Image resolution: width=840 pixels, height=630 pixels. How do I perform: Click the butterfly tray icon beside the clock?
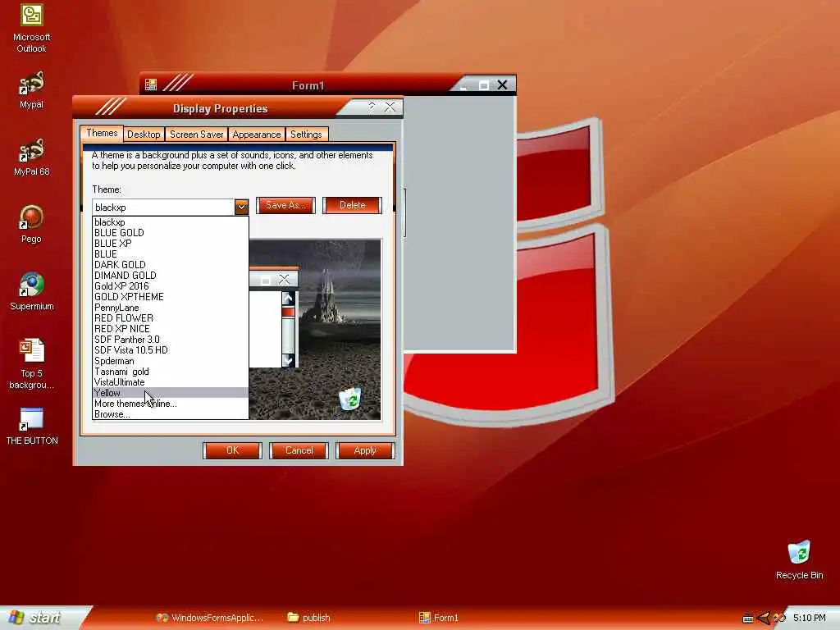779,618
